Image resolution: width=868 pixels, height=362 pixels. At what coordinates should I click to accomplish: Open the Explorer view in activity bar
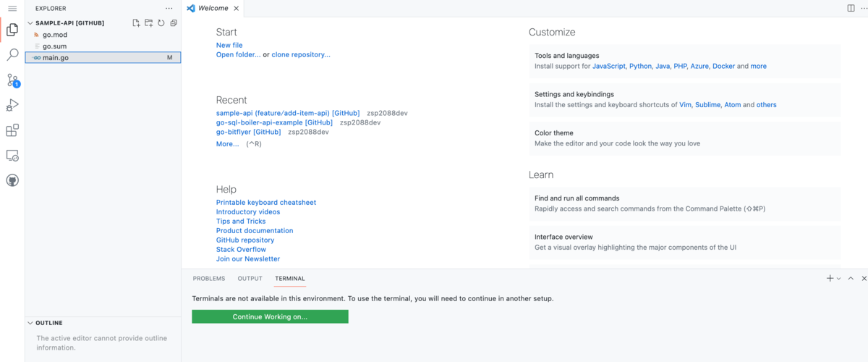pos(12,30)
